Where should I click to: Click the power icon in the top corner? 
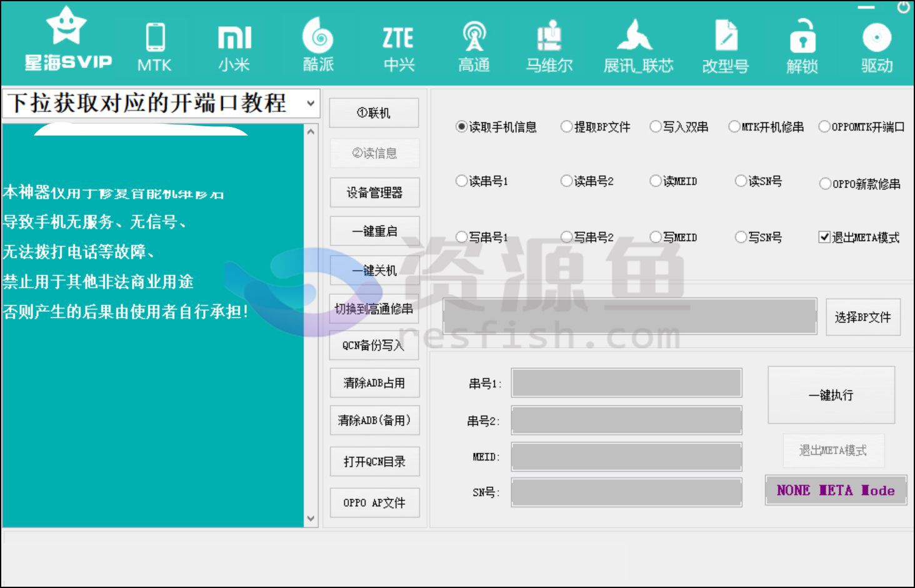point(904,7)
